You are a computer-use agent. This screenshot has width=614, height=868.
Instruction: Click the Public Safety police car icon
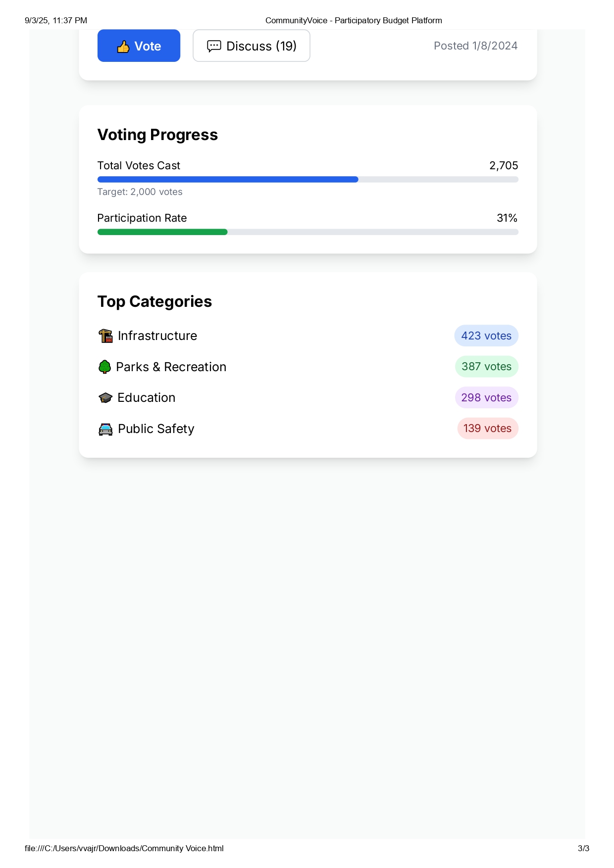pyautogui.click(x=105, y=429)
